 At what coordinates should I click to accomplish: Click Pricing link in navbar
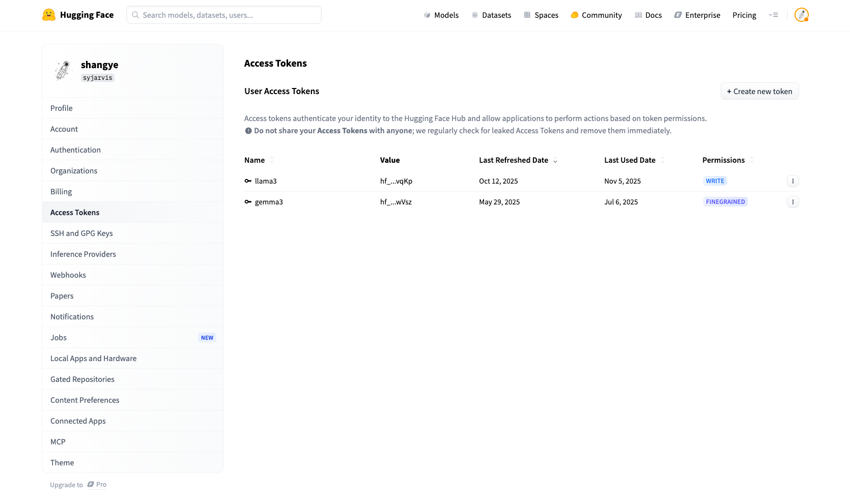744,15
